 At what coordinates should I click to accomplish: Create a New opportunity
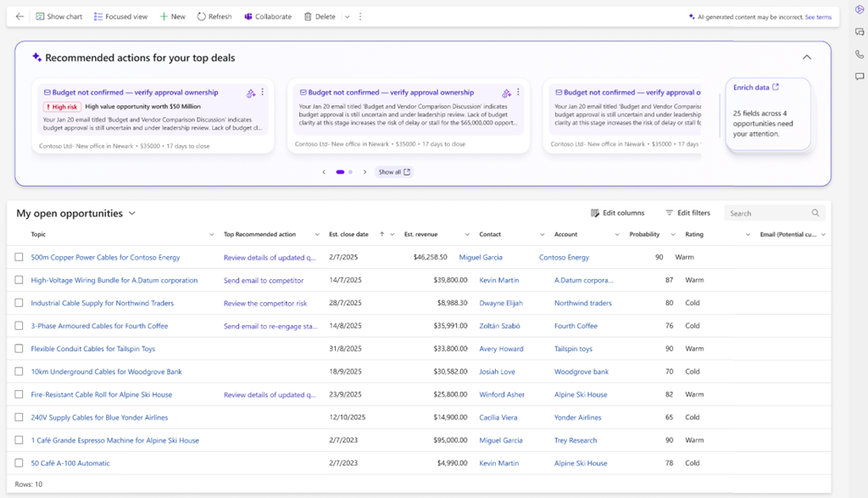click(x=173, y=17)
